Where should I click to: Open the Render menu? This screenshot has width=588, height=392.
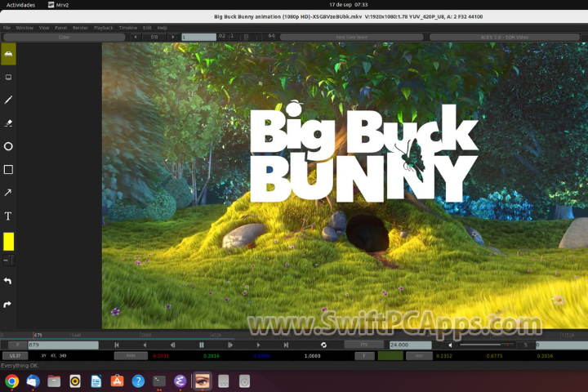click(80, 28)
